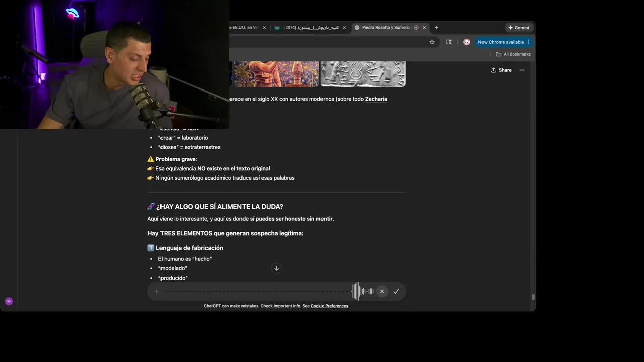Click the page vertical scrollbar thumb
This screenshot has width=644, height=362.
coord(533,297)
